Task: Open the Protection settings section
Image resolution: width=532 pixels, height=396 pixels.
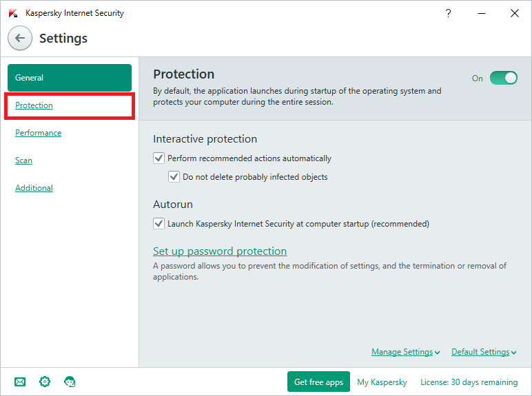Action: point(34,105)
